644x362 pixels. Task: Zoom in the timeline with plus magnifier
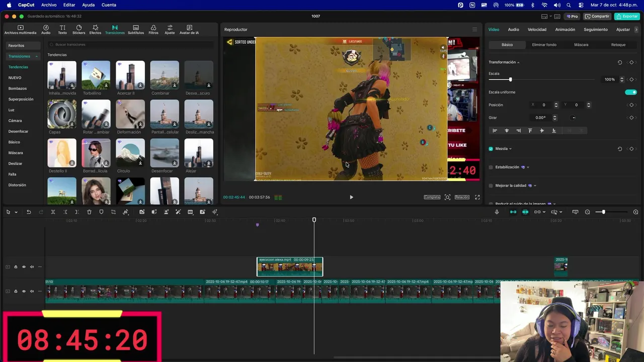(x=635, y=212)
